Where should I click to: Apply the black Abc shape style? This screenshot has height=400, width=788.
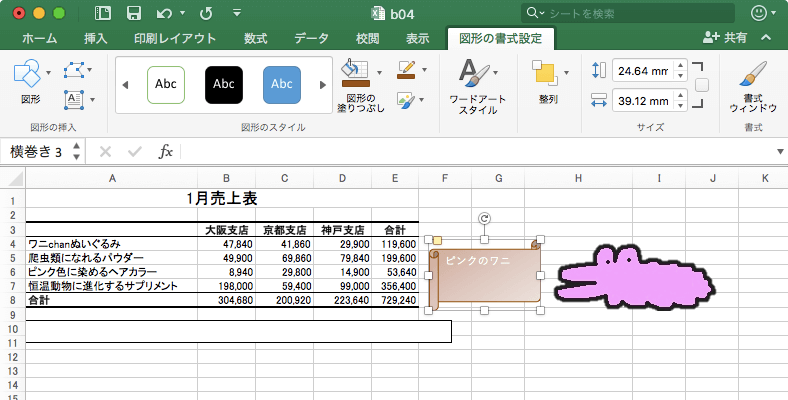click(x=224, y=84)
